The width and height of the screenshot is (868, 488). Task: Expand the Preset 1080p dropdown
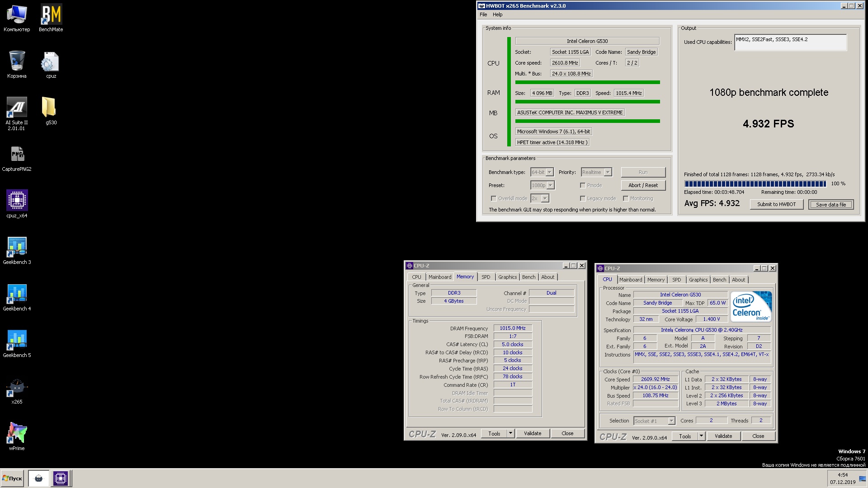(x=550, y=185)
